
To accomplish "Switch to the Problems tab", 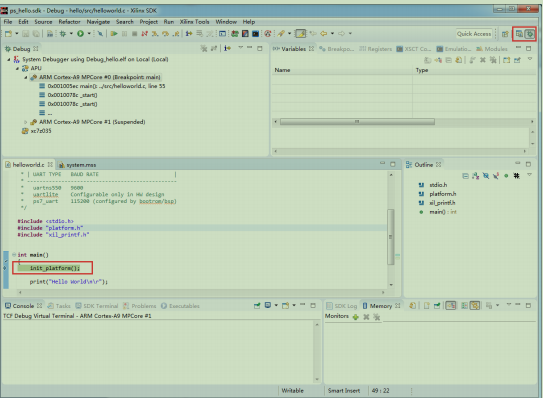I will 140,306.
